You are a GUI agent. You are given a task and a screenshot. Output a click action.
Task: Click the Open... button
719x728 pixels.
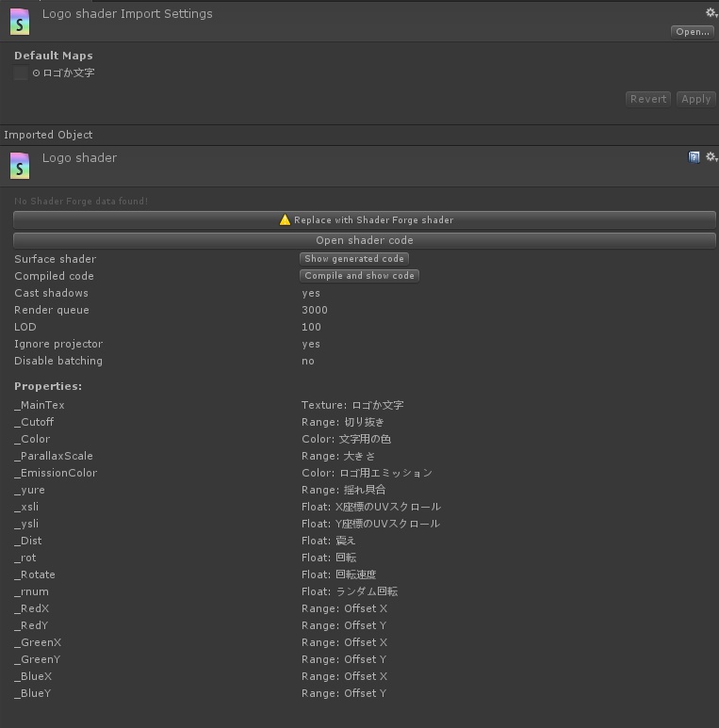692,32
